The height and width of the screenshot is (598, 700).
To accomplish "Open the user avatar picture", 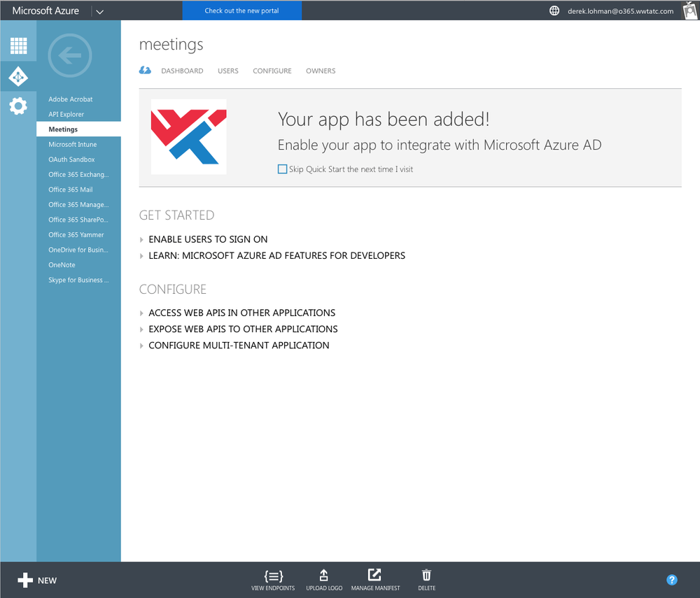I will (x=689, y=10).
